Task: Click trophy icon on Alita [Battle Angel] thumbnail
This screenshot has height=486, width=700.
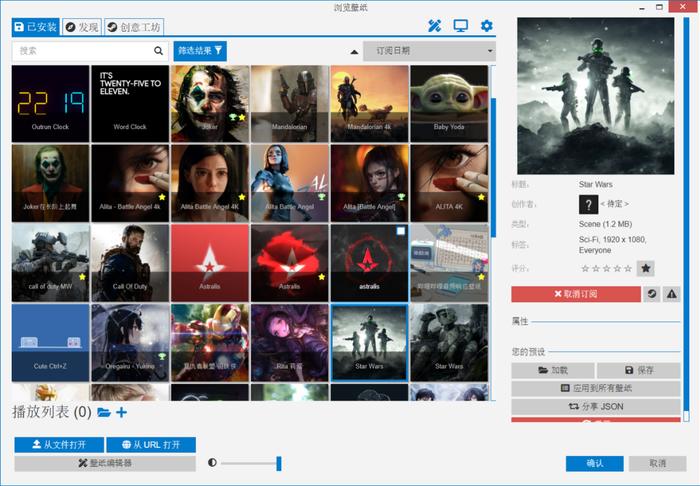Action: [x=401, y=197]
